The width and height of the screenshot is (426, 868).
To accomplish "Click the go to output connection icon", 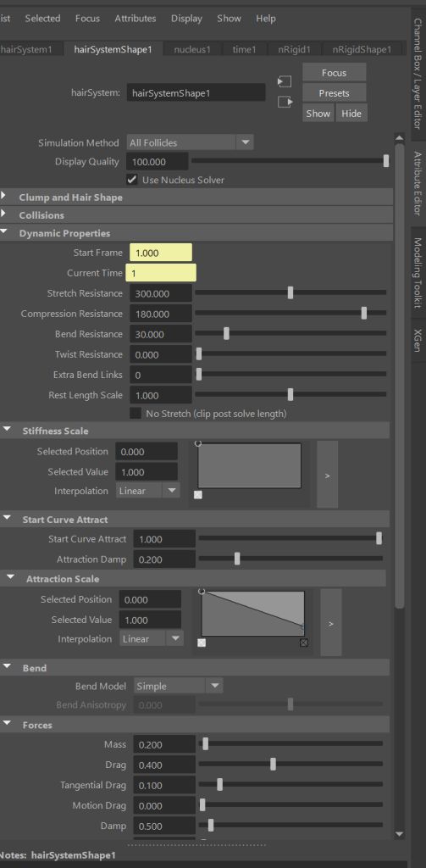I will click(x=285, y=102).
